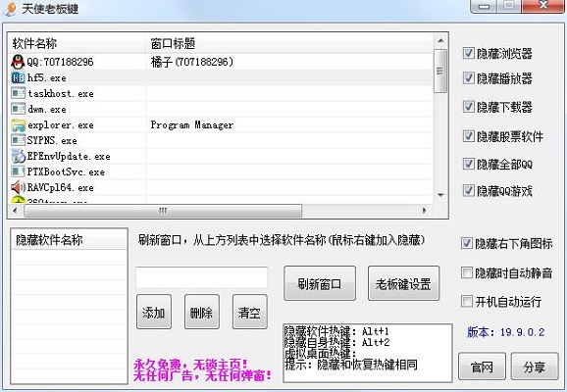Viewport: 567px width, 392px height.
Task: Click the 刷新窗口 button
Action: [x=320, y=283]
